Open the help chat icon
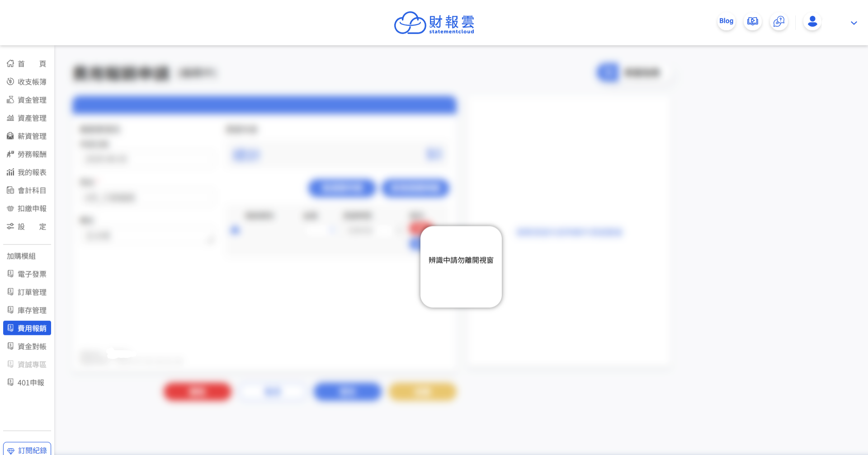The image size is (868, 455). tap(778, 21)
